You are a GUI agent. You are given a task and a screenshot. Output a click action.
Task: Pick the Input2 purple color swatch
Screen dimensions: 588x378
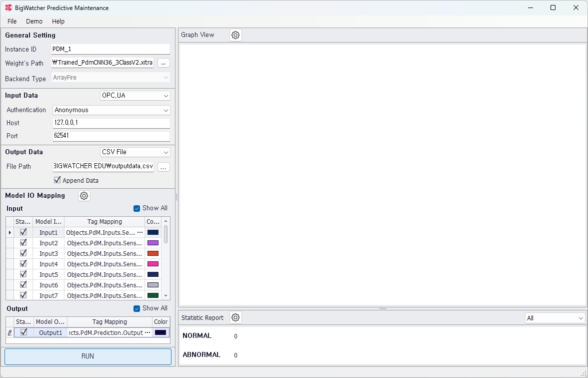tap(152, 243)
